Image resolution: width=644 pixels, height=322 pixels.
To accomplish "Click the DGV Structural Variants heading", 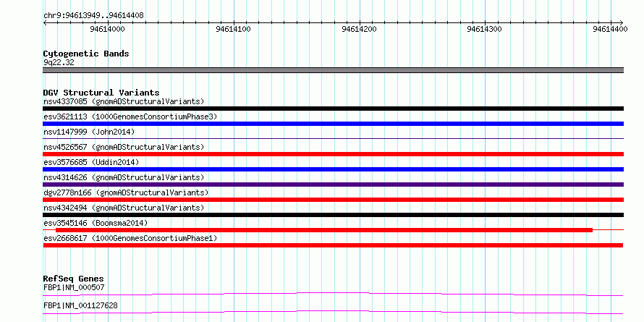I will [101, 93].
